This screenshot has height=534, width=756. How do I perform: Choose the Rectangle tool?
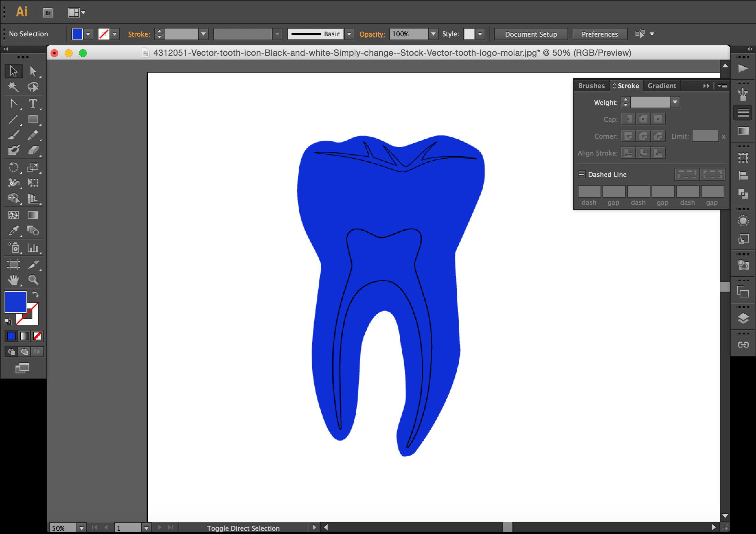tap(33, 119)
